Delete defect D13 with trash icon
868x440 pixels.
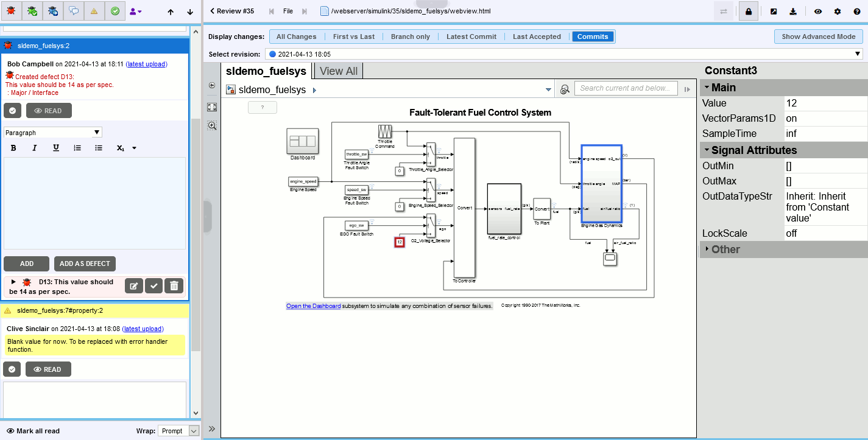point(174,285)
